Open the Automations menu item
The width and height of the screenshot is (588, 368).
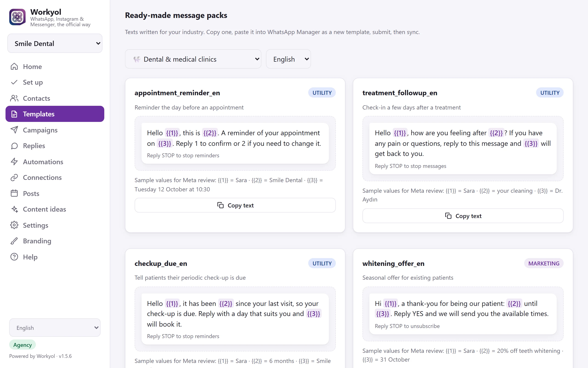tap(55, 162)
